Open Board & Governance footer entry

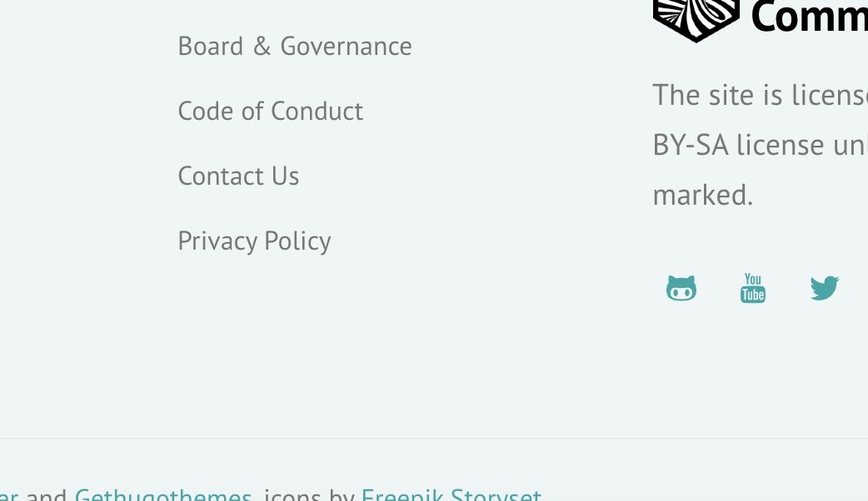click(294, 46)
